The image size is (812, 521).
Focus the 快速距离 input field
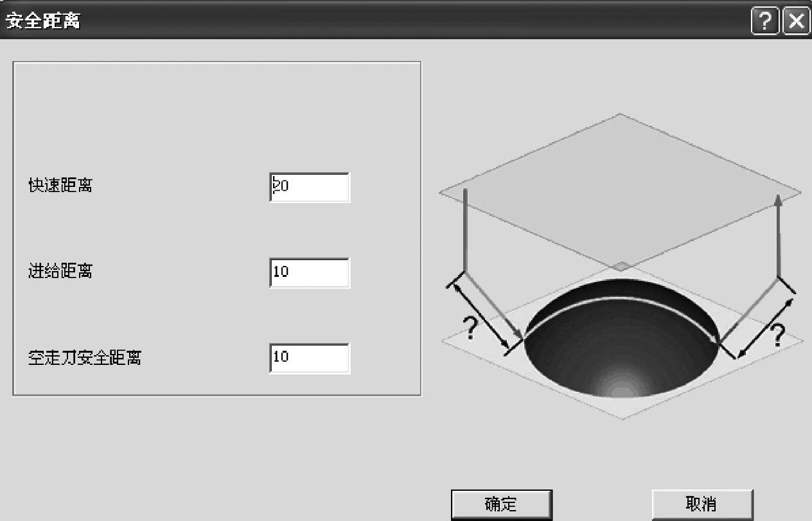310,186
